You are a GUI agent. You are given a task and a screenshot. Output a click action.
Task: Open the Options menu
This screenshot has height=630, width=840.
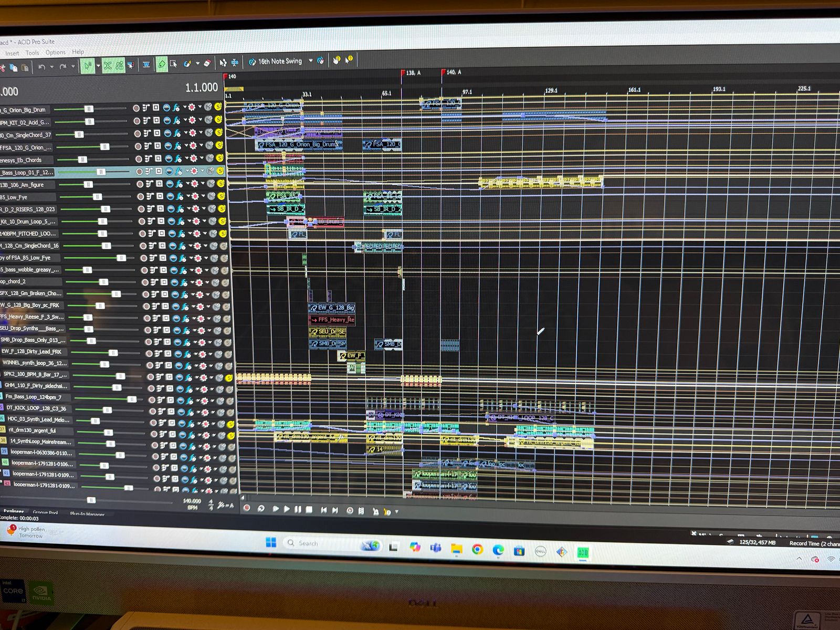(55, 52)
